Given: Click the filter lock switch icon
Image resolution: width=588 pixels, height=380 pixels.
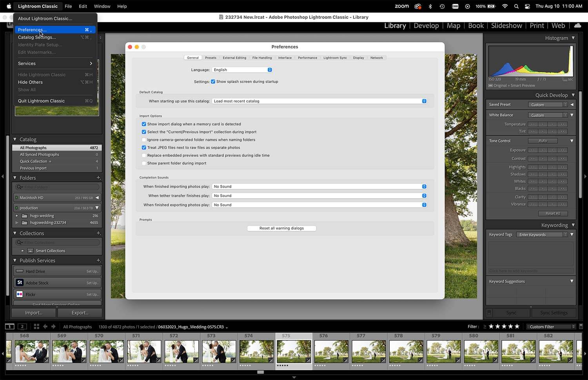Looking at the screenshot, I should coord(581,326).
